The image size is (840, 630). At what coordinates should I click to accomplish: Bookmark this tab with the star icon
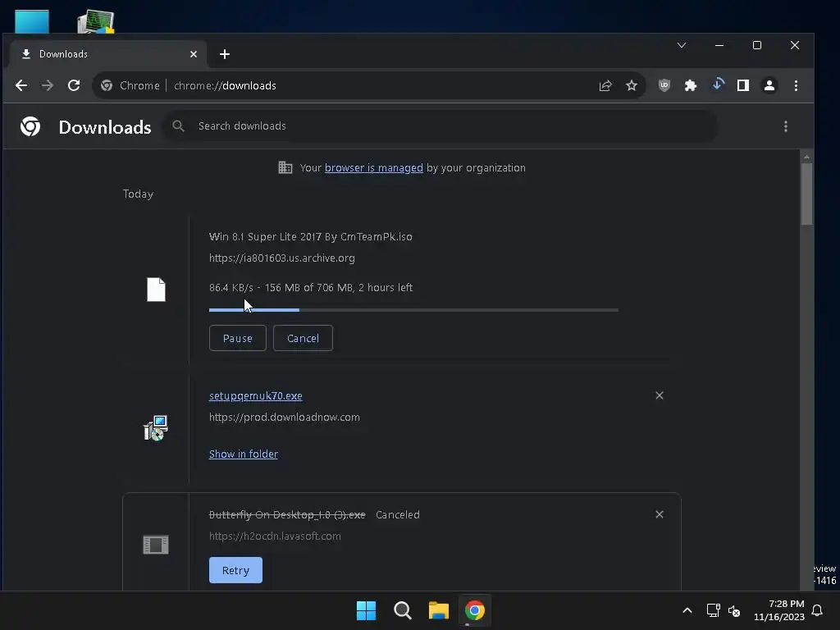632,85
